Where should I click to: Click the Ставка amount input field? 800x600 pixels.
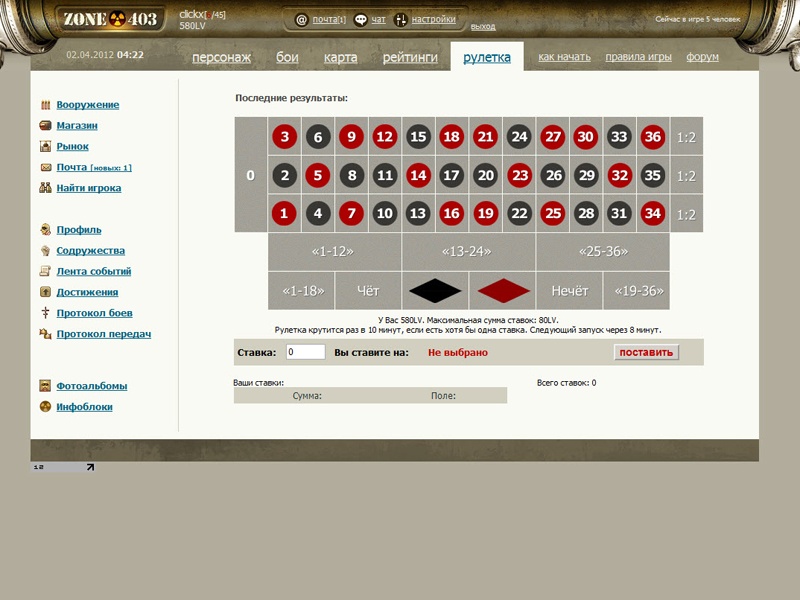305,352
